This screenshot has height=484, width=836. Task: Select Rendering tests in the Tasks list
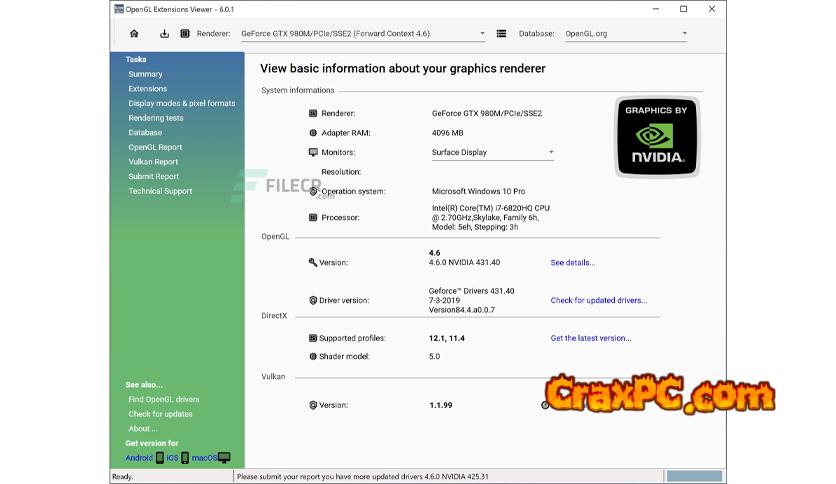pos(155,118)
